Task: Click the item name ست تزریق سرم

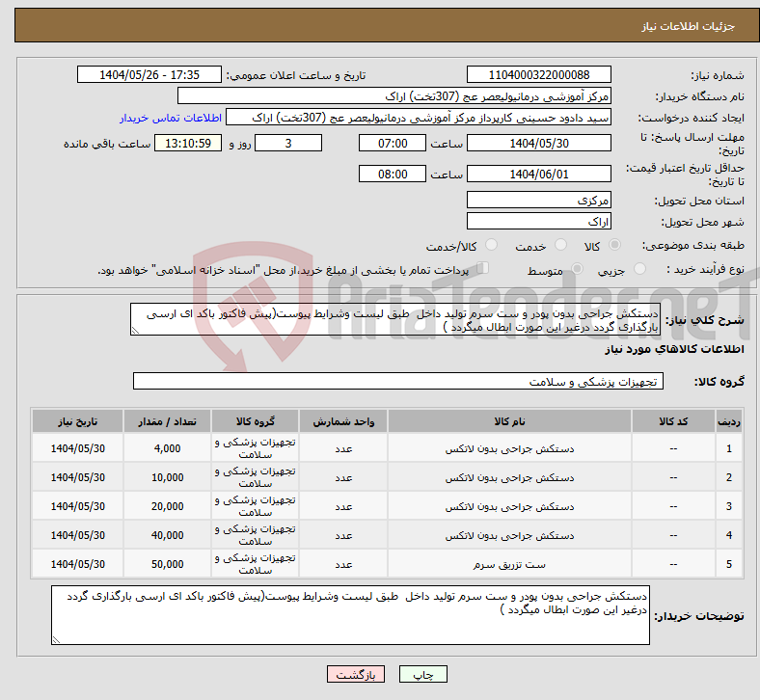Action: coord(509,564)
